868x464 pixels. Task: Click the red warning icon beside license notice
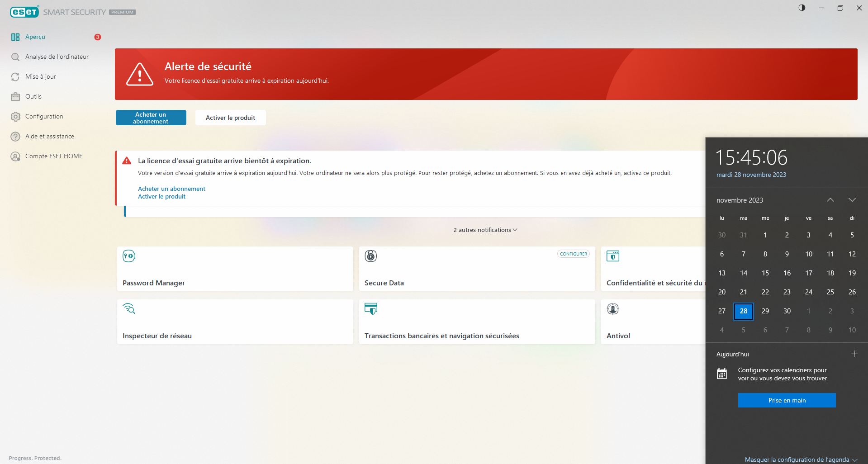pos(127,161)
